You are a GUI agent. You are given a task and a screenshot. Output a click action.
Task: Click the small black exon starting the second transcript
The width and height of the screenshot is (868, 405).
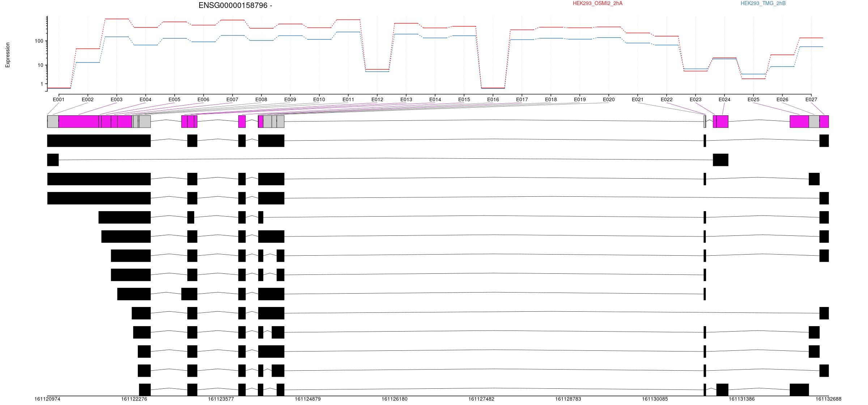click(x=53, y=160)
